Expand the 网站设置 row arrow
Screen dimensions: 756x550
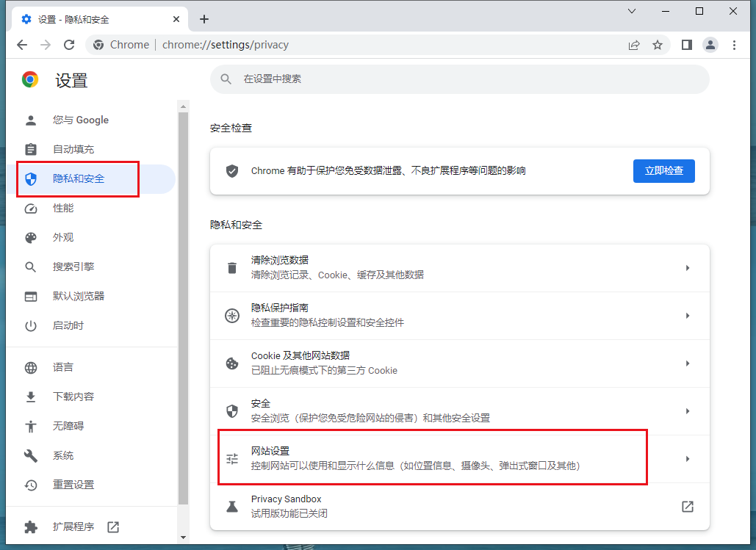688,458
